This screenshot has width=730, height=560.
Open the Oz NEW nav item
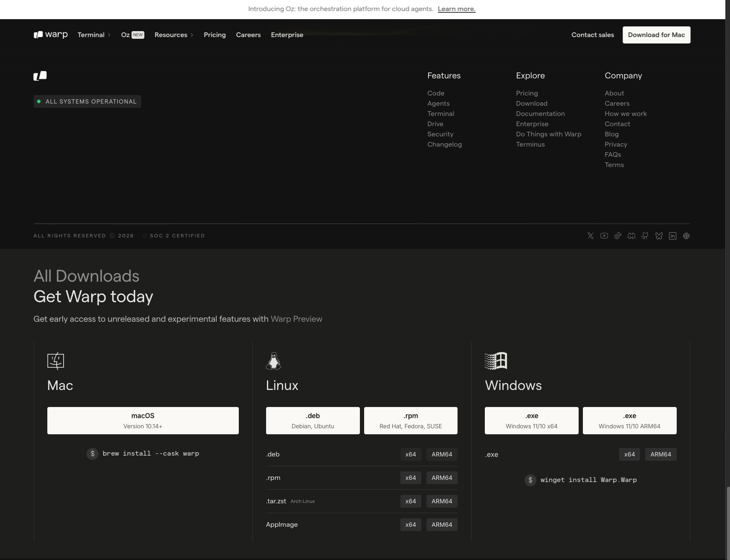tap(133, 35)
